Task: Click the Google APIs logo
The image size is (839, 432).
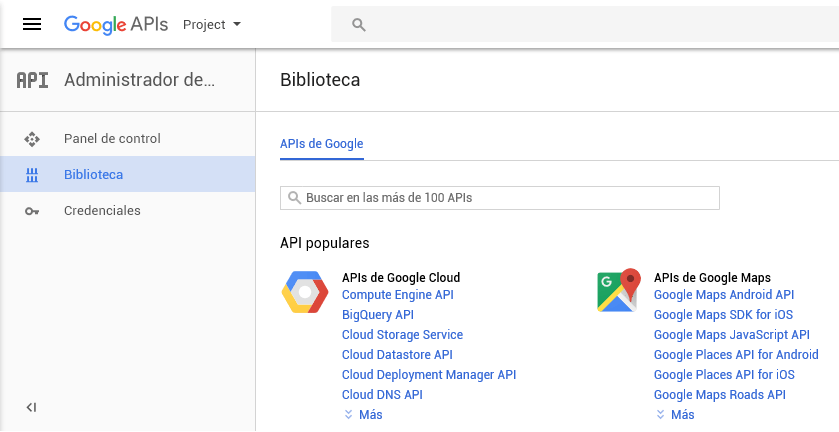Action: pyautogui.click(x=116, y=24)
